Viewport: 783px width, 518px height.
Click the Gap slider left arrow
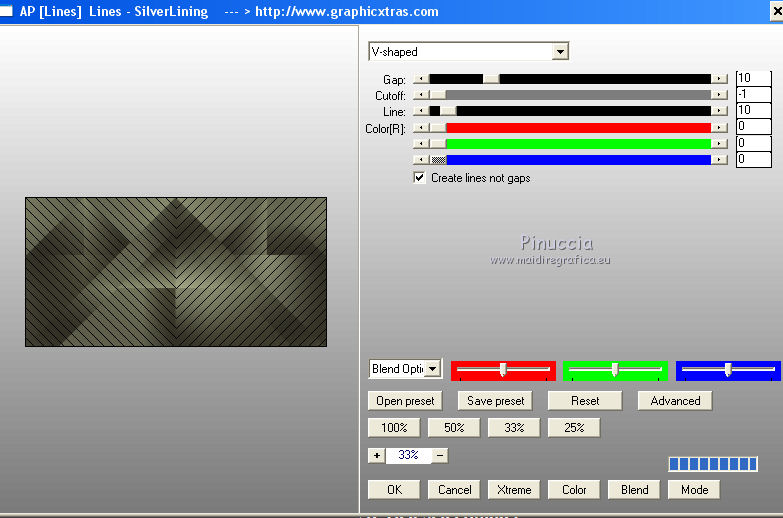[x=420, y=78]
